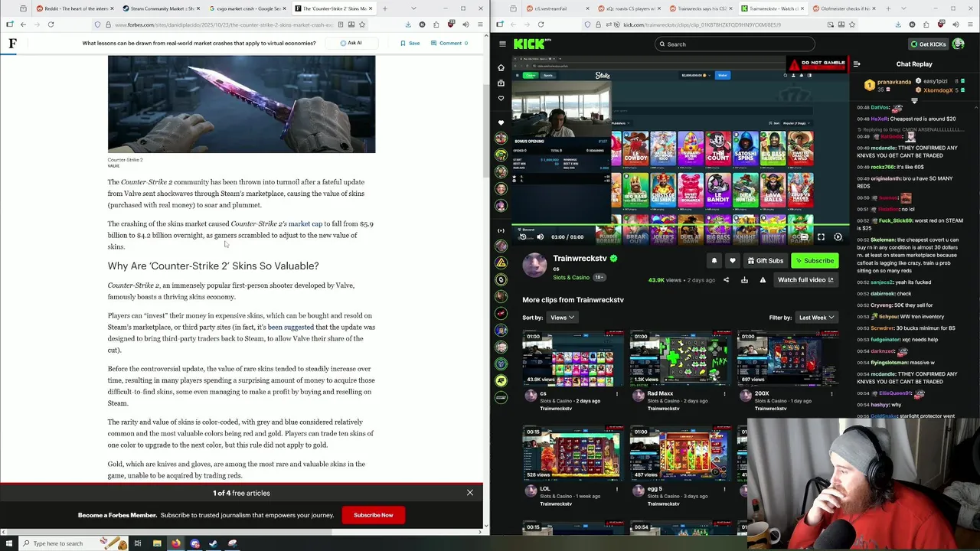Mute the Kick clip player volume
The height and width of the screenshot is (551, 980).
tap(540, 237)
